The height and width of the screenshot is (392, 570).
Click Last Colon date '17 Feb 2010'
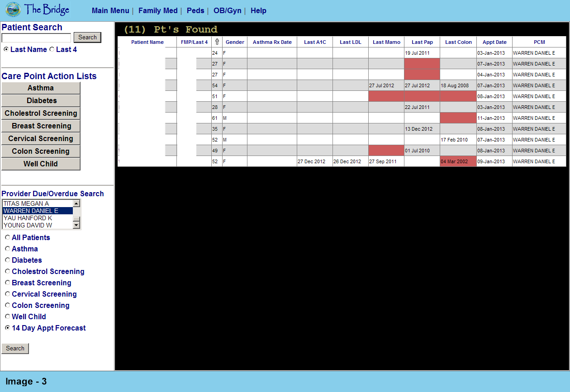click(454, 140)
